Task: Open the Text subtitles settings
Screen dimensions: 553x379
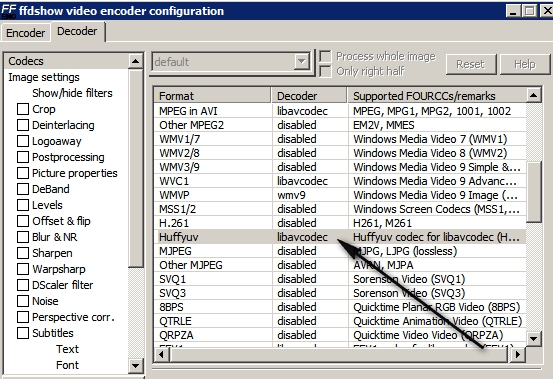Action: click(x=67, y=349)
